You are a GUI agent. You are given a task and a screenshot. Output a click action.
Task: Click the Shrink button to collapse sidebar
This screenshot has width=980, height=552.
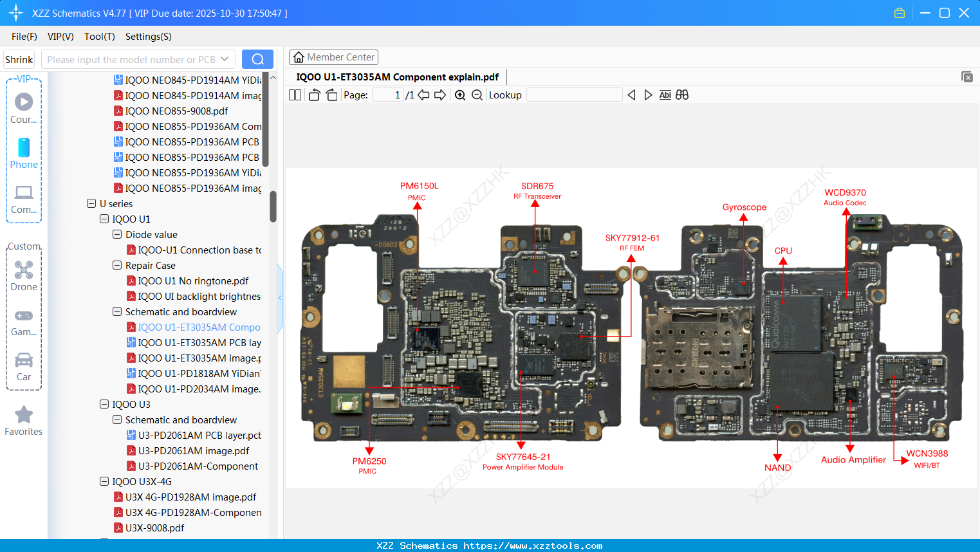[19, 59]
